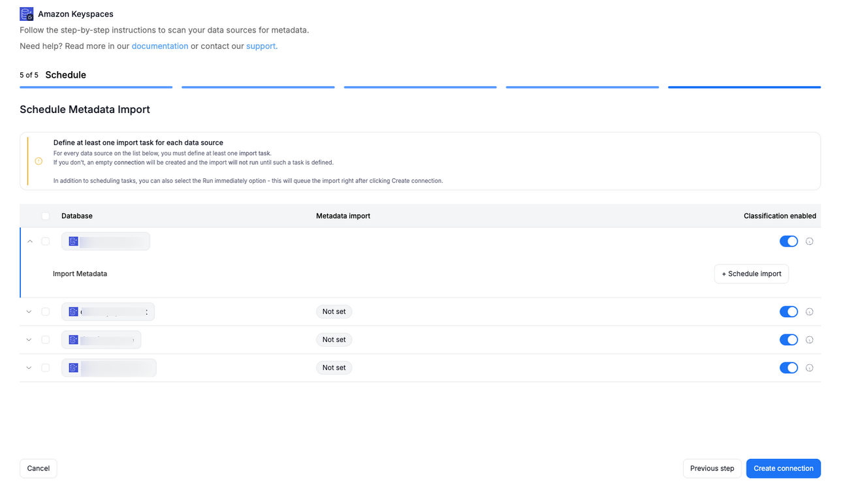
Task: Turn off classification toggle on the third row
Action: [x=789, y=340]
